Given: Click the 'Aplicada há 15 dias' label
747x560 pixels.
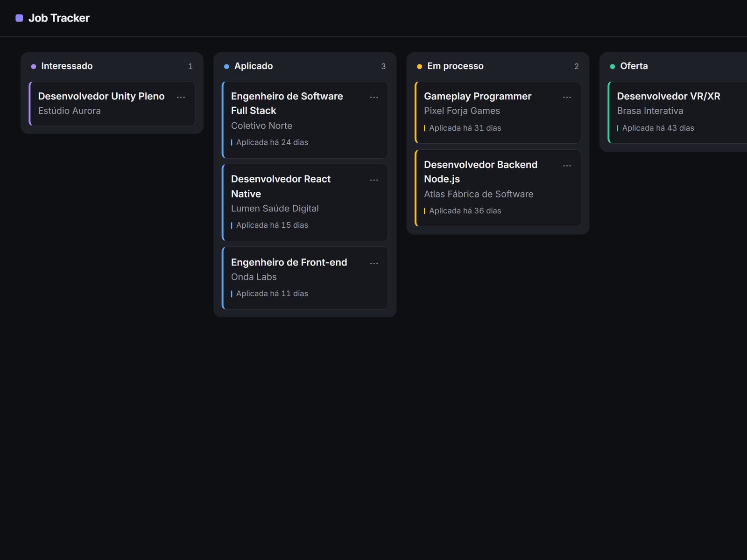Looking at the screenshot, I should coord(272,225).
